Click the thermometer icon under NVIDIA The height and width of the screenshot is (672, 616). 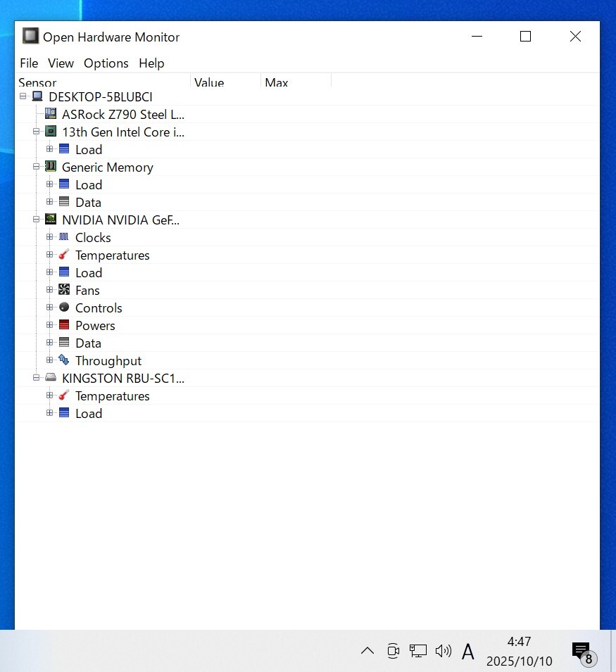point(64,254)
